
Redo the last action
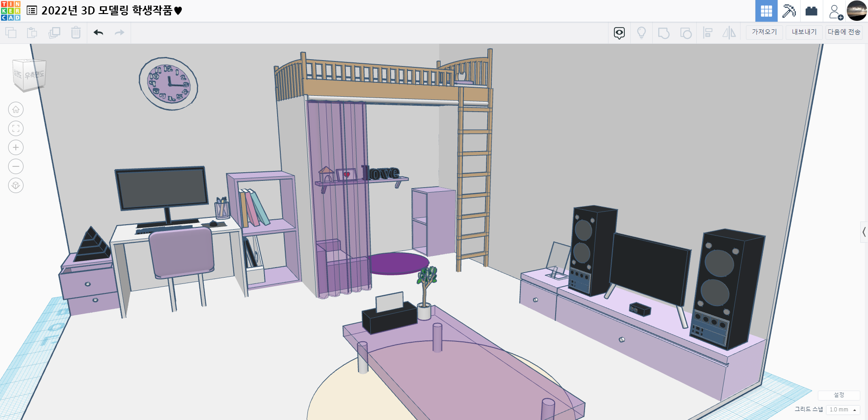click(119, 33)
